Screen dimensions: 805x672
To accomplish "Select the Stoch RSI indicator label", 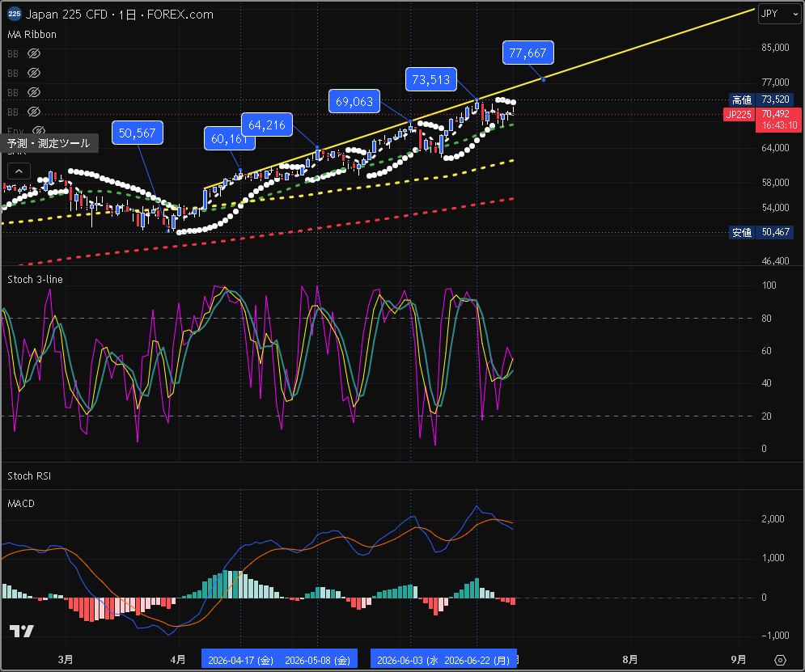I will pos(29,476).
